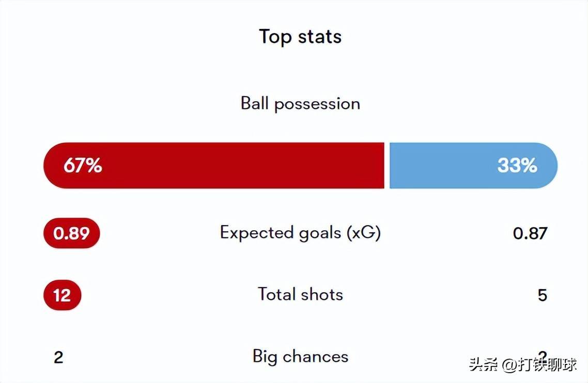The height and width of the screenshot is (383, 588).
Task: Click the left Big chances value 2
Action: [x=58, y=357]
